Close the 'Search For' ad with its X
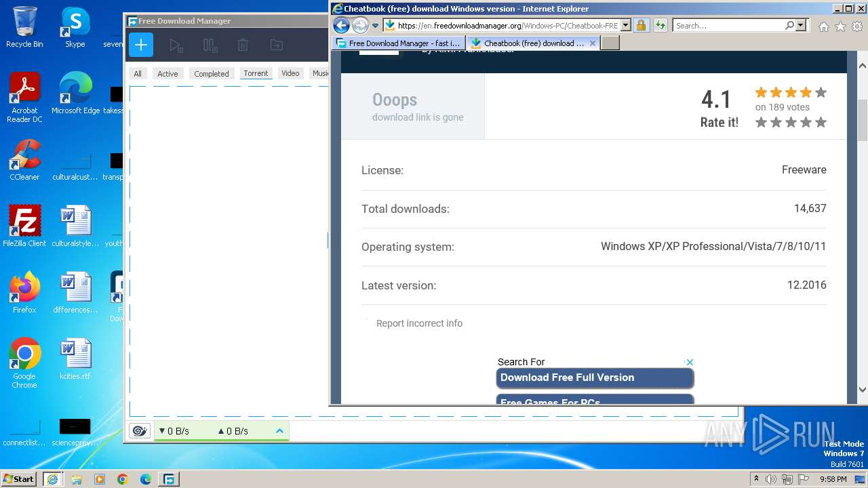The width and height of the screenshot is (868, 488). (x=689, y=362)
